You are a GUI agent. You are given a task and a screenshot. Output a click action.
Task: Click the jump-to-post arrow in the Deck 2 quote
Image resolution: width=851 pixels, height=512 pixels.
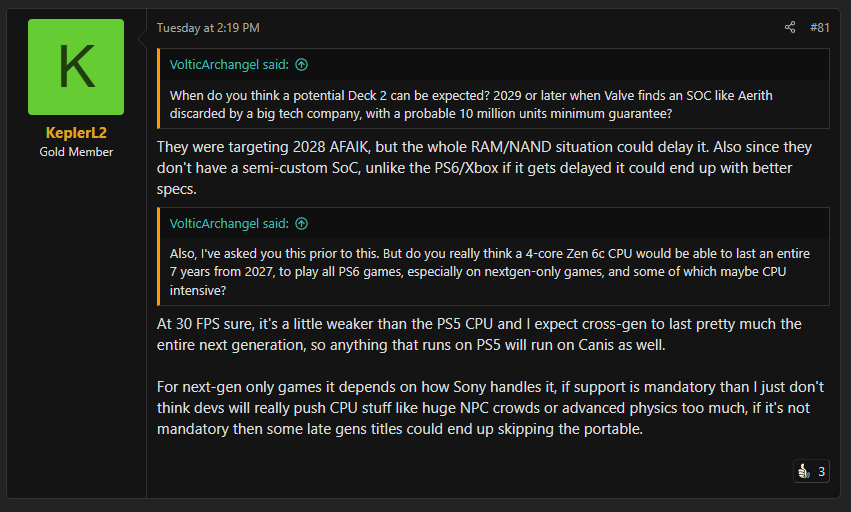coord(301,64)
